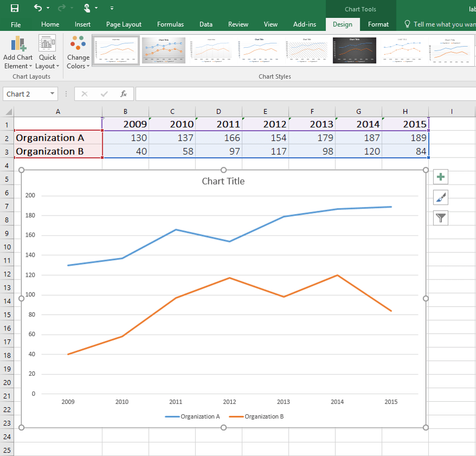The image size is (476, 456).
Task: Expand the Customize Quick Access Toolbar arrow
Action: [x=112, y=8]
